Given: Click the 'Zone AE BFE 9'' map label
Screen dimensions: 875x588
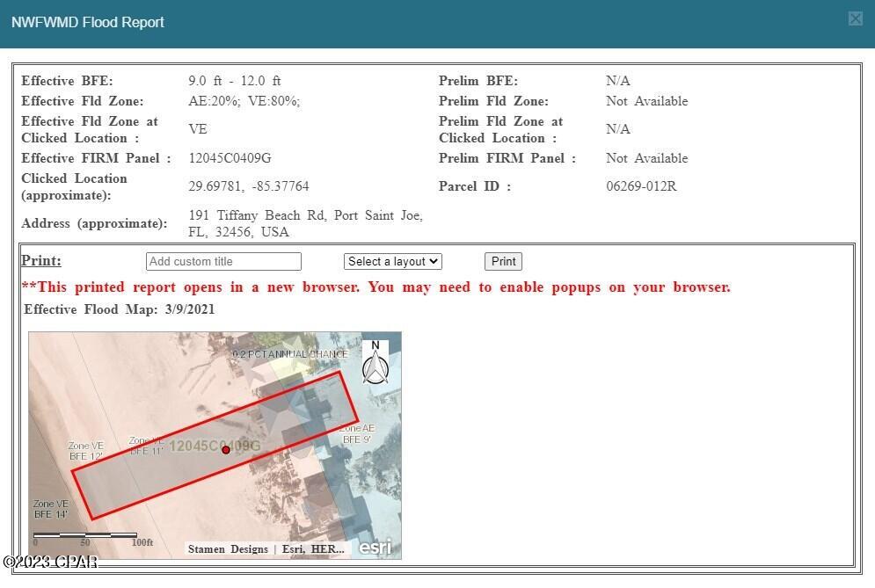Looking at the screenshot, I should 356,433.
